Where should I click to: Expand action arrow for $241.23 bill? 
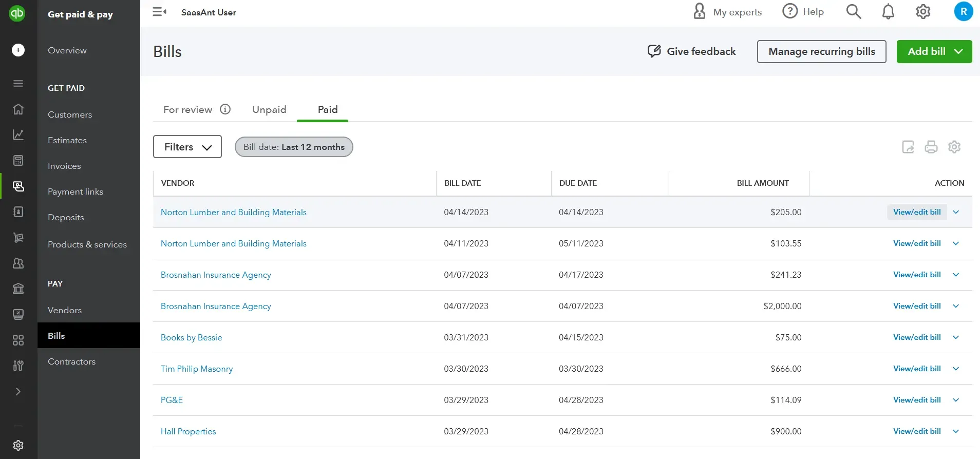tap(956, 275)
